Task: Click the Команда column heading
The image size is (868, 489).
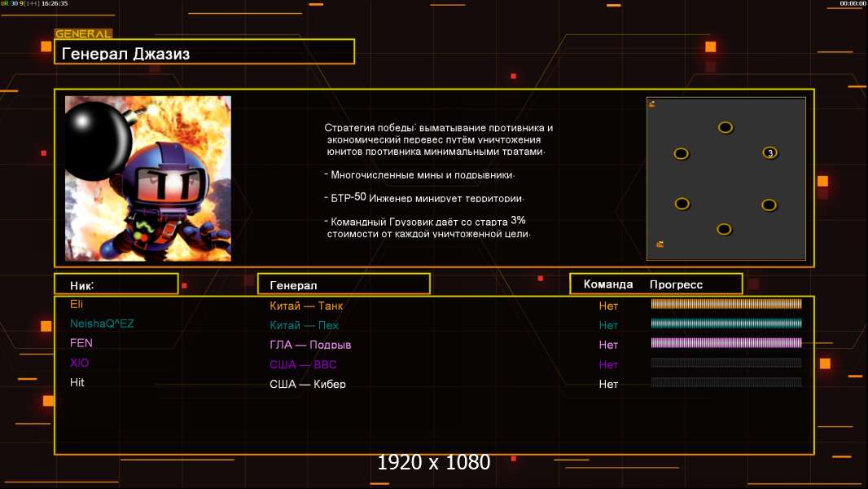Action: pyautogui.click(x=607, y=284)
